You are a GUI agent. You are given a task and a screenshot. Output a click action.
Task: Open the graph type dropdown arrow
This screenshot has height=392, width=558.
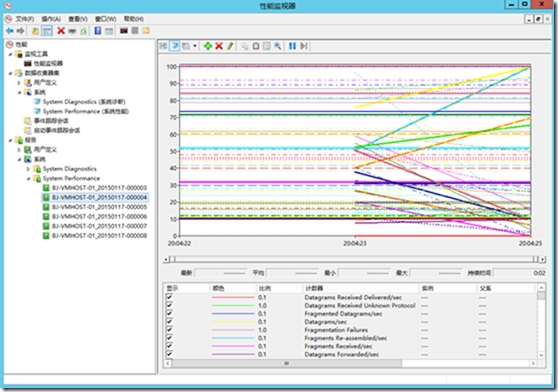click(195, 46)
